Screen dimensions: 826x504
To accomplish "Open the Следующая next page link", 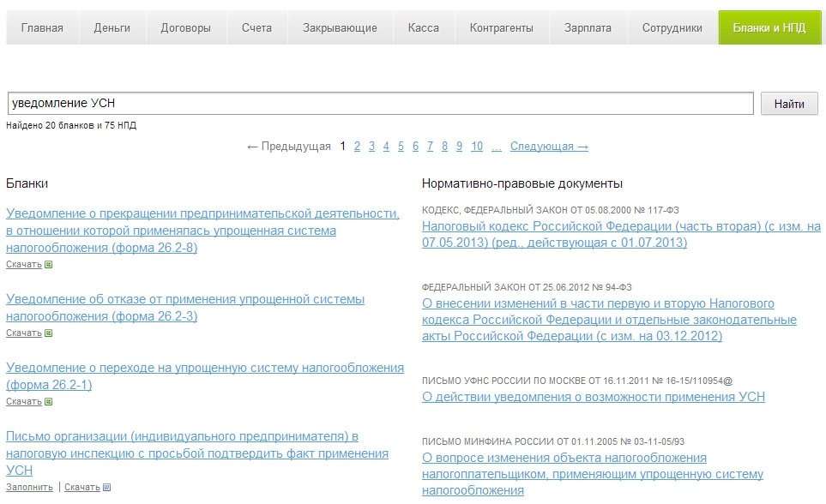I will 549,147.
